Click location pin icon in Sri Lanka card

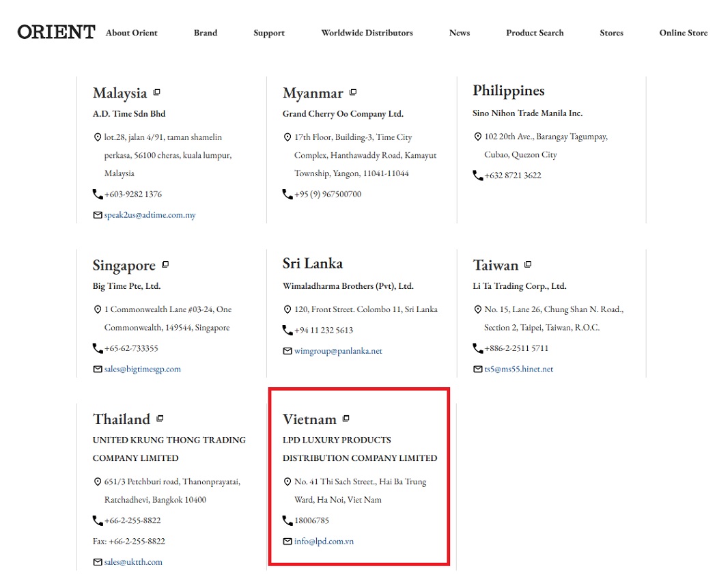287,309
